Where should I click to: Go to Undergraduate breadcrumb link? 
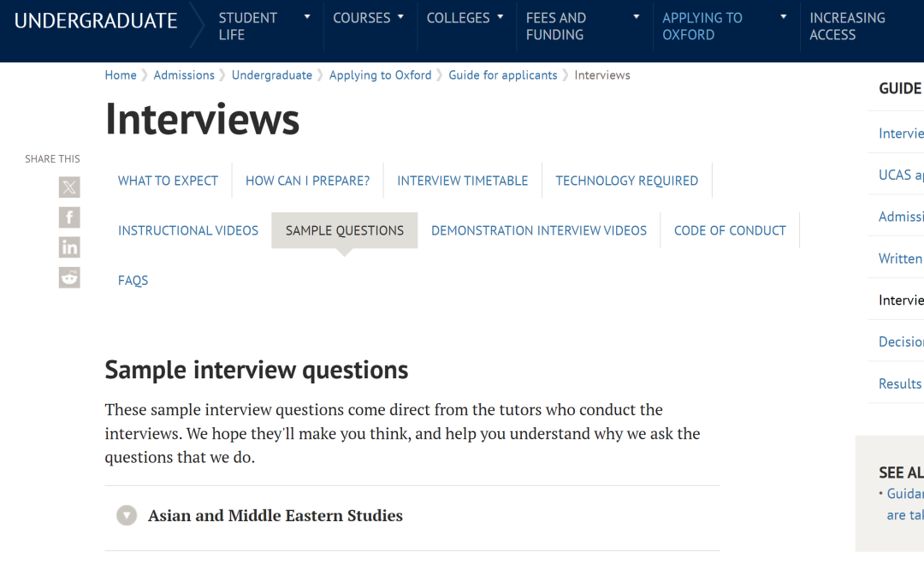(x=272, y=75)
